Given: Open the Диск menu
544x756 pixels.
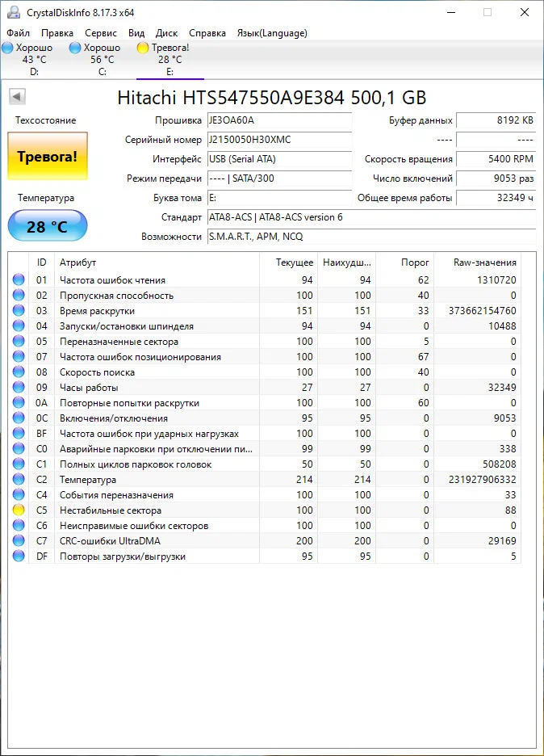Looking at the screenshot, I should [166, 33].
